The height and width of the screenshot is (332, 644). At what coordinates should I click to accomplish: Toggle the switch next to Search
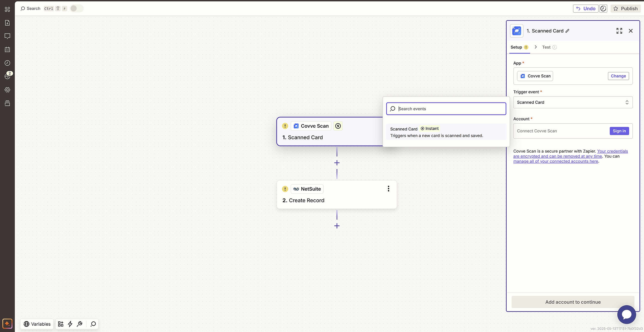tap(76, 9)
